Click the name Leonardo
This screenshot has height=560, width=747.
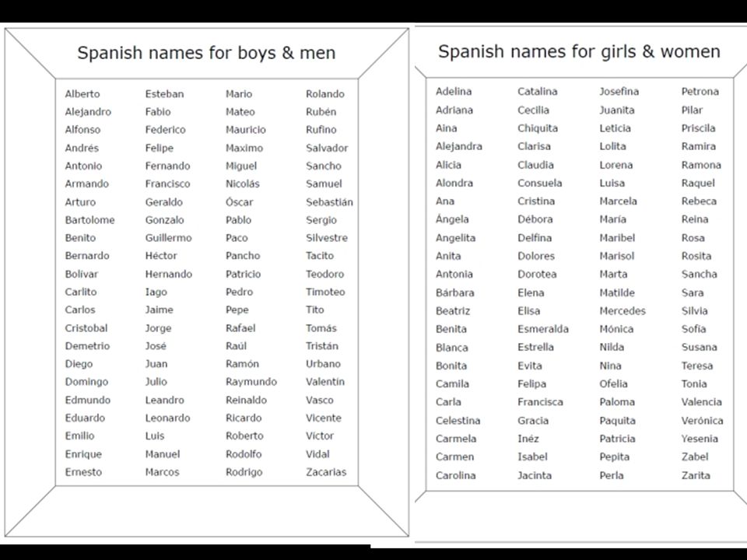tap(168, 418)
